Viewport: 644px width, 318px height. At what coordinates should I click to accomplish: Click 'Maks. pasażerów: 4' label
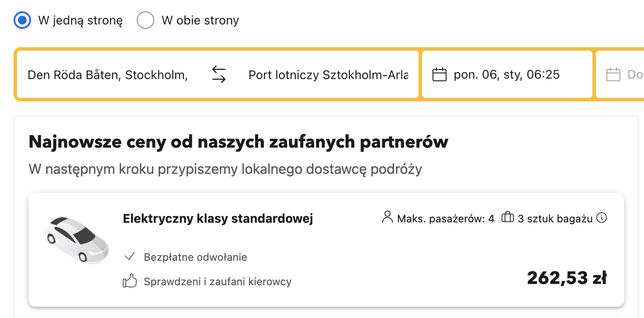click(446, 218)
